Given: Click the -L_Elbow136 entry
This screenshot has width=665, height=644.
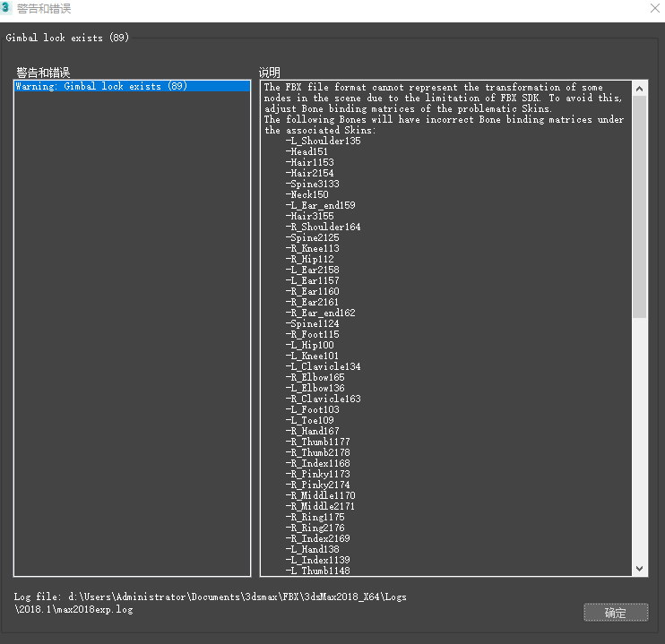Looking at the screenshot, I should pos(315,388).
